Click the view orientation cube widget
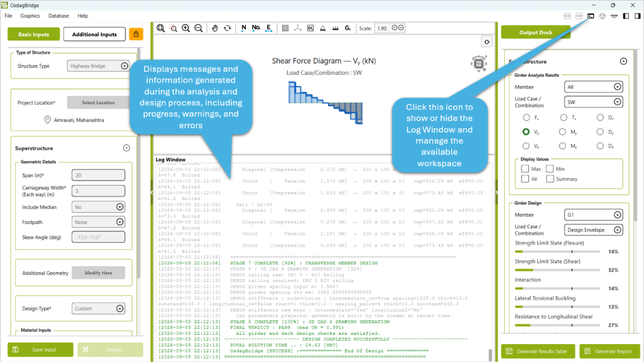The image size is (644, 362). click(479, 64)
